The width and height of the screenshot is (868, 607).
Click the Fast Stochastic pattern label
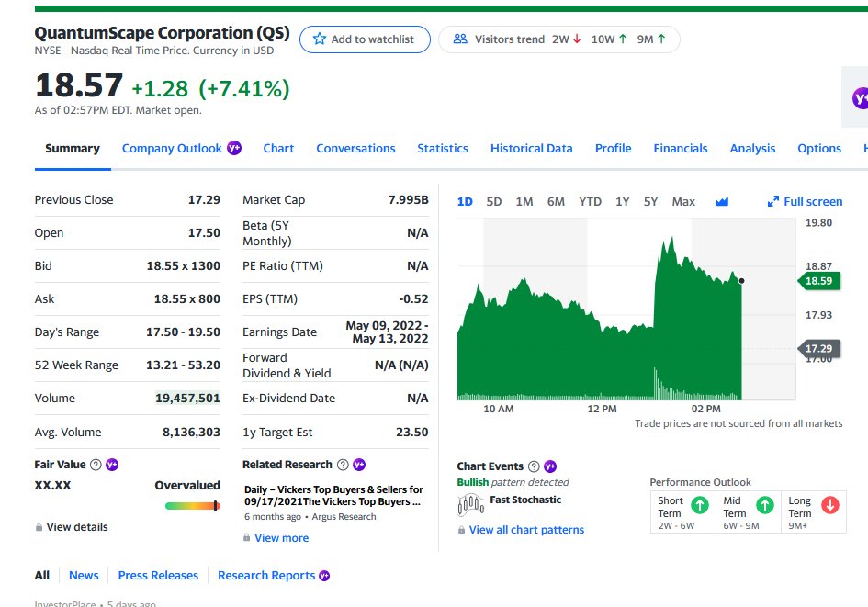click(525, 500)
